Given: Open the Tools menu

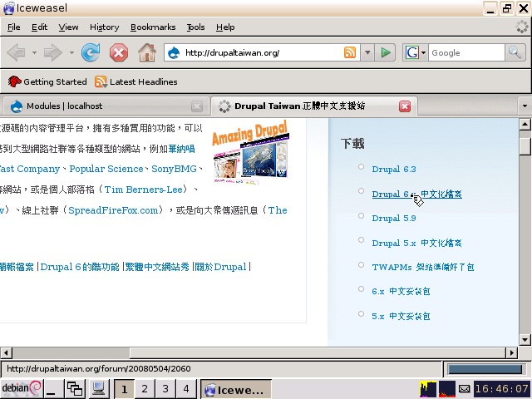Looking at the screenshot, I should pyautogui.click(x=196, y=27).
